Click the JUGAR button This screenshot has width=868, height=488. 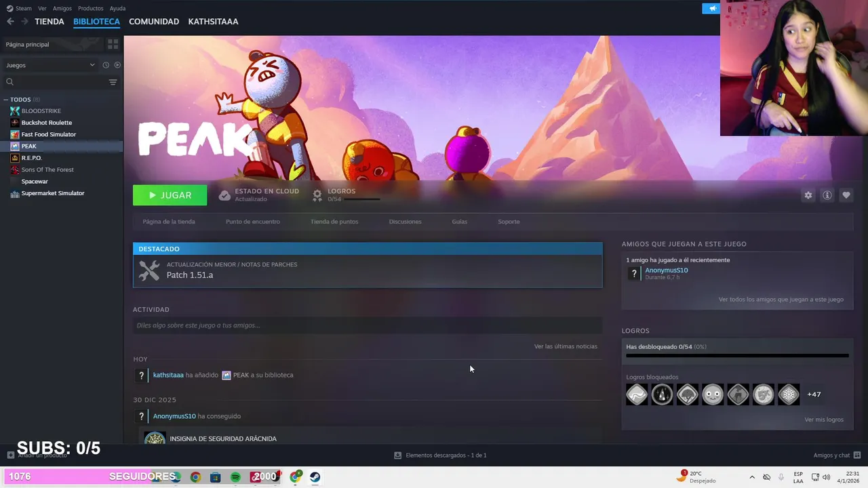(170, 195)
